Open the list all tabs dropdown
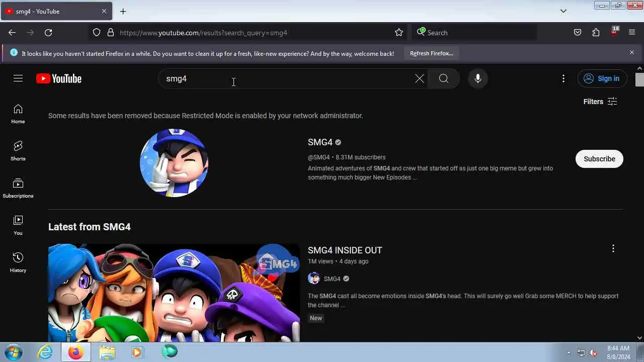Image resolution: width=644 pixels, height=362 pixels. coord(563,11)
